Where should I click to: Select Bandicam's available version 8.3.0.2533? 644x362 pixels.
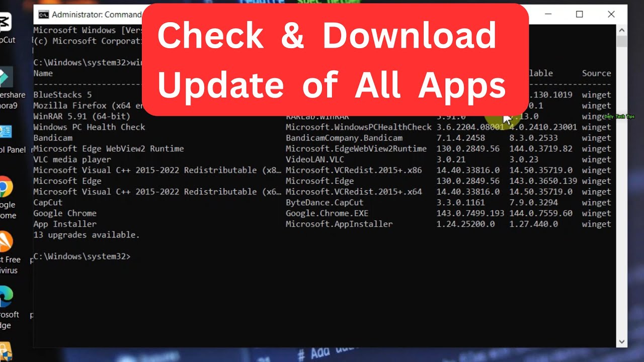pyautogui.click(x=533, y=138)
